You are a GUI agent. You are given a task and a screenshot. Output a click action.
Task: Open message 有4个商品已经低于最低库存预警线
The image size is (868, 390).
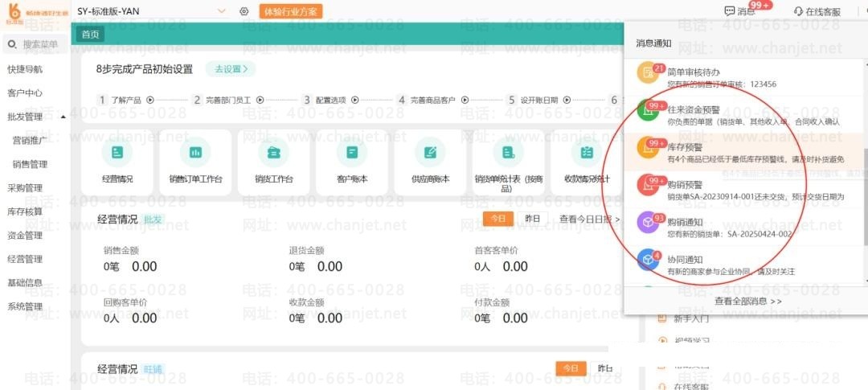[x=755, y=159]
